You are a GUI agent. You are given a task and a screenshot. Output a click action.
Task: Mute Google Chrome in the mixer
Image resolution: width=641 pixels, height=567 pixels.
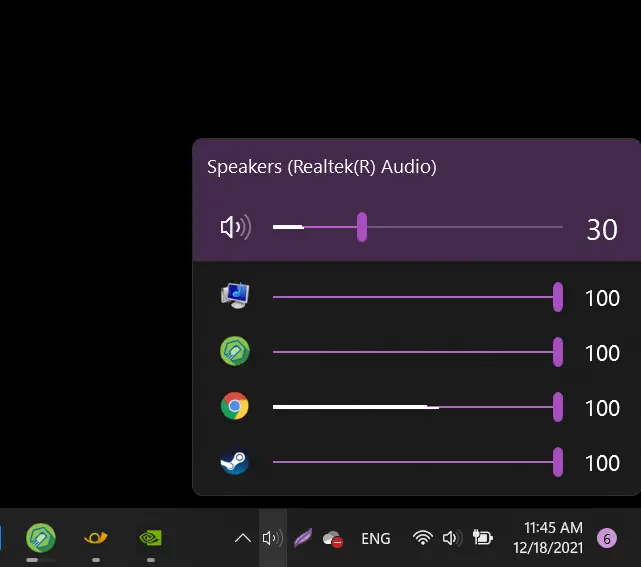point(235,406)
